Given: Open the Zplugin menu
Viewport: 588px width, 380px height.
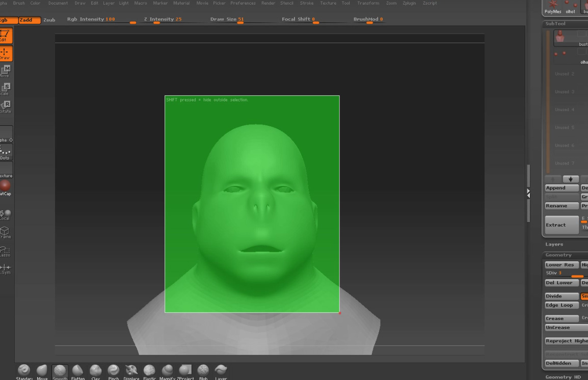Looking at the screenshot, I should pos(409,3).
